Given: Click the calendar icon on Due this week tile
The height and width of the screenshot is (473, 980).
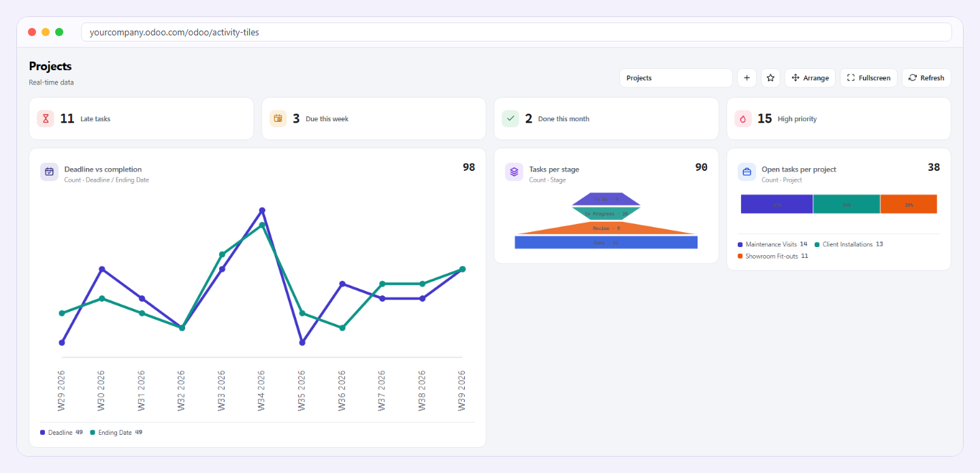Looking at the screenshot, I should 278,118.
